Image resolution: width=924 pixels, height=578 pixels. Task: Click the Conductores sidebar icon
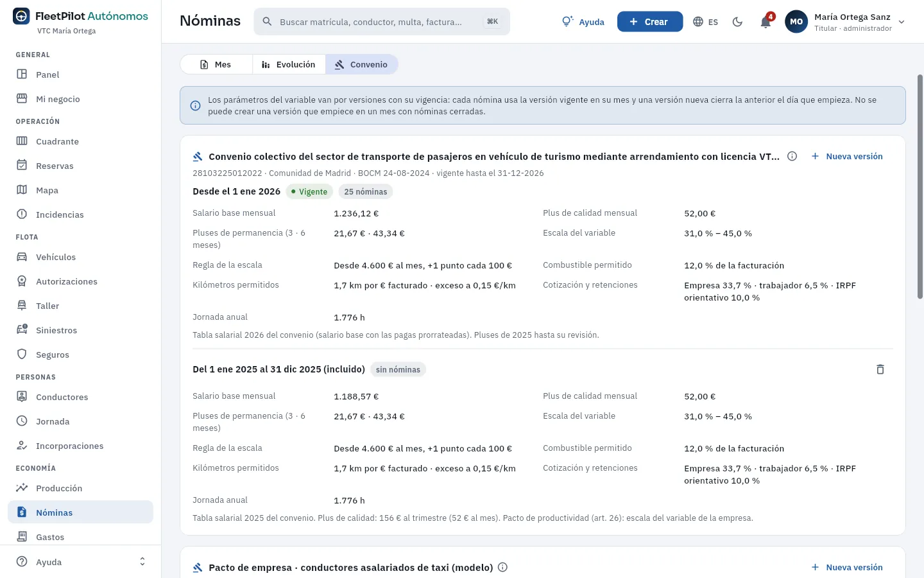pos(22,397)
